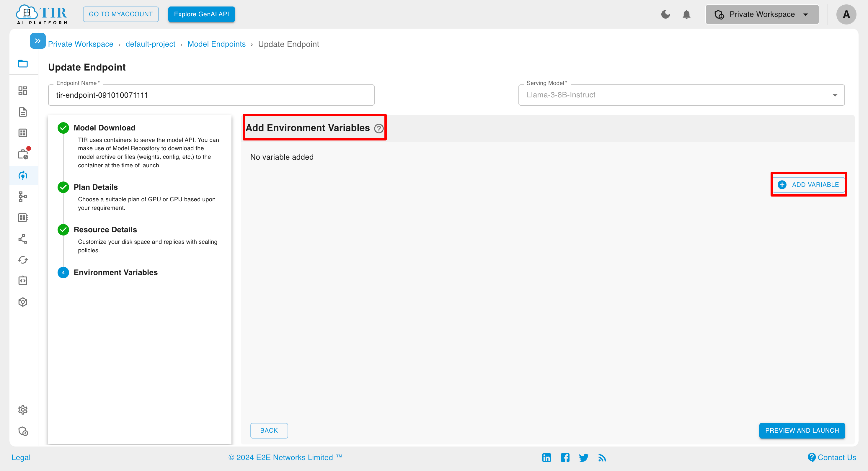The image size is (868, 471).
Task: Select the Plan Details step
Action: click(96, 187)
